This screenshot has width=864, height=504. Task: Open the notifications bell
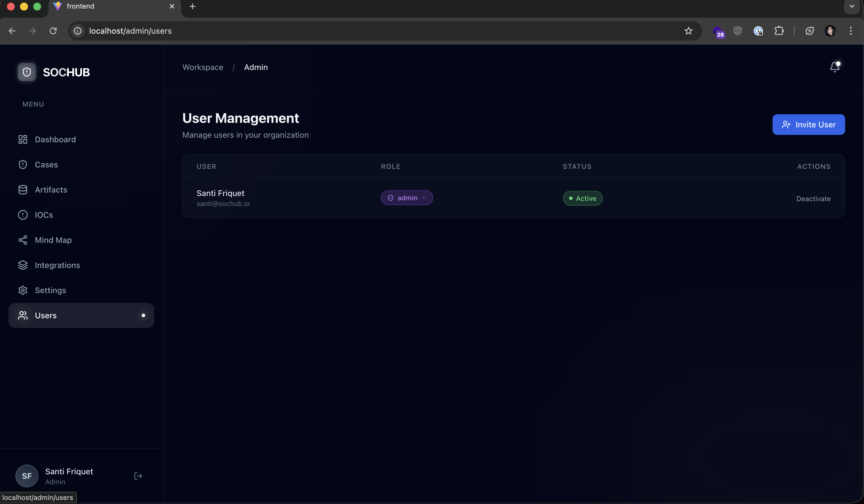(x=835, y=67)
